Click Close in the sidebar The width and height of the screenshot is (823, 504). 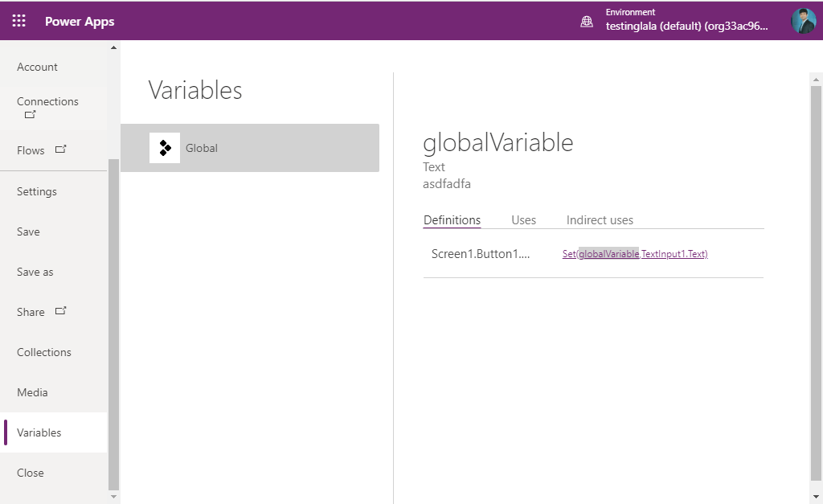pyautogui.click(x=31, y=473)
